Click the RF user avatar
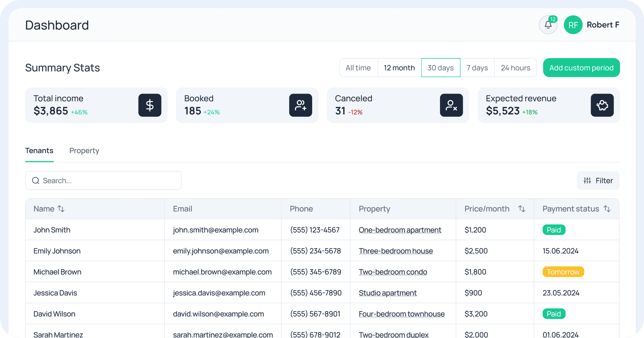The image size is (644, 338). click(x=573, y=25)
